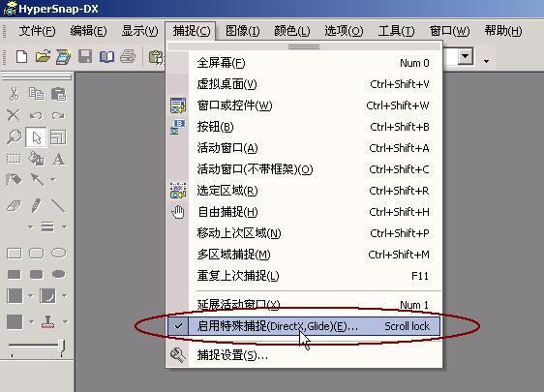
Task: Toggle the rectangular selection marquee tool
Action: coord(14,159)
